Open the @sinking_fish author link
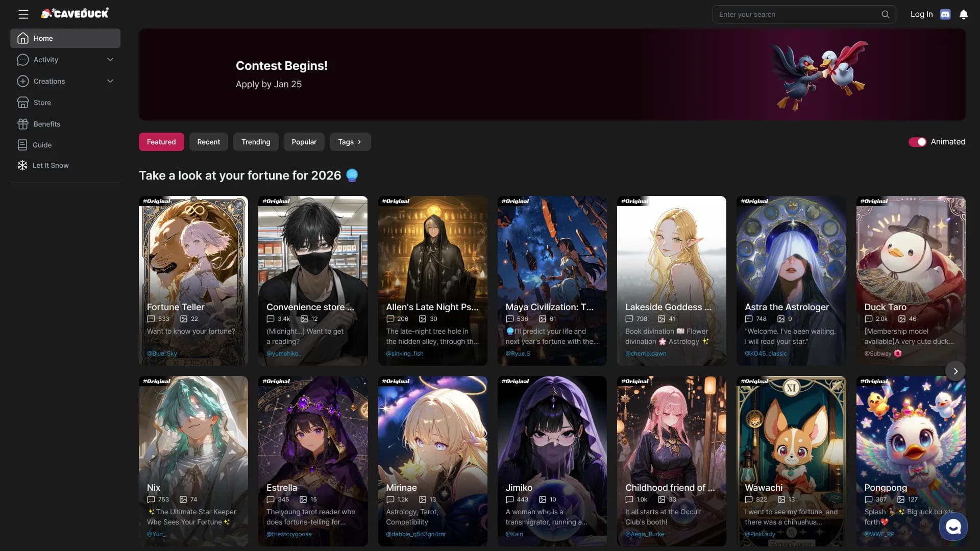The width and height of the screenshot is (980, 551). (x=404, y=354)
